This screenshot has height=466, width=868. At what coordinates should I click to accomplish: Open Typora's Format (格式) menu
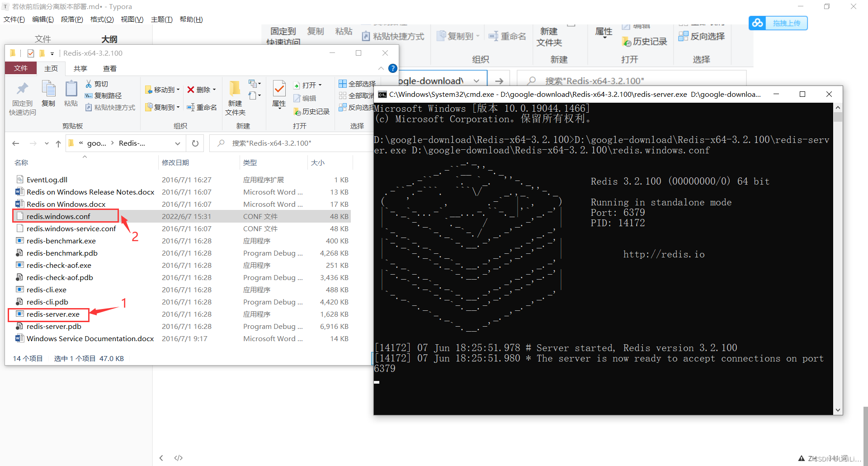pos(102,19)
